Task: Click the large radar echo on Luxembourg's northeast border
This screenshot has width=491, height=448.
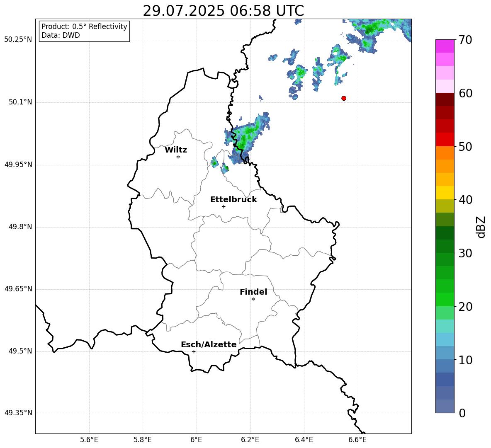Action: pos(247,138)
